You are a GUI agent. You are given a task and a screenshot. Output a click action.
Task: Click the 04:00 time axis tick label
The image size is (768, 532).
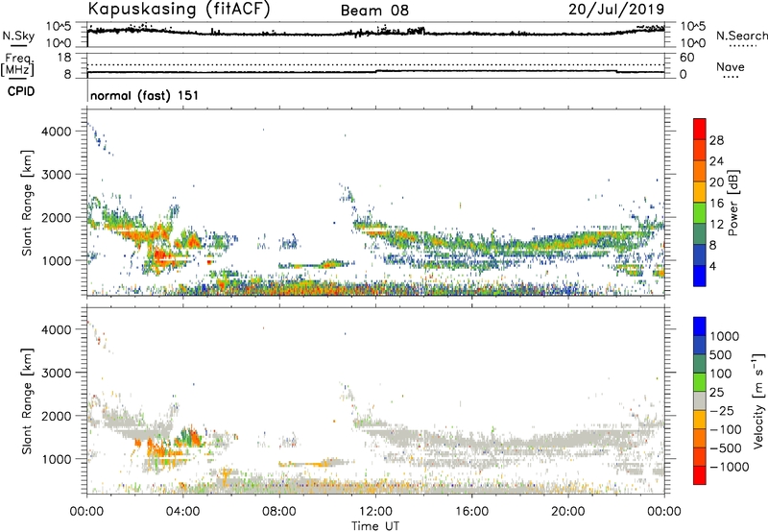183,512
